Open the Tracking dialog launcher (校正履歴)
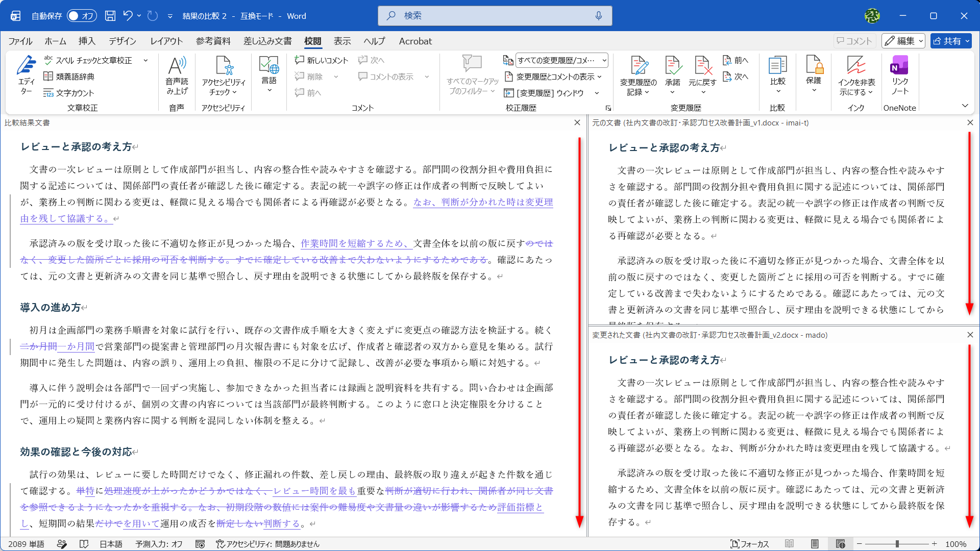The image size is (980, 551). [608, 108]
